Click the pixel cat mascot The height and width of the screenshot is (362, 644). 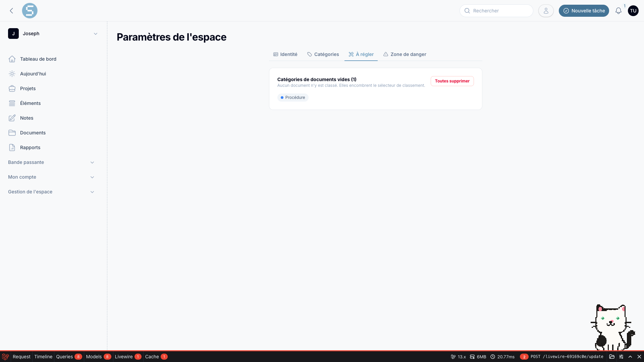click(612, 327)
